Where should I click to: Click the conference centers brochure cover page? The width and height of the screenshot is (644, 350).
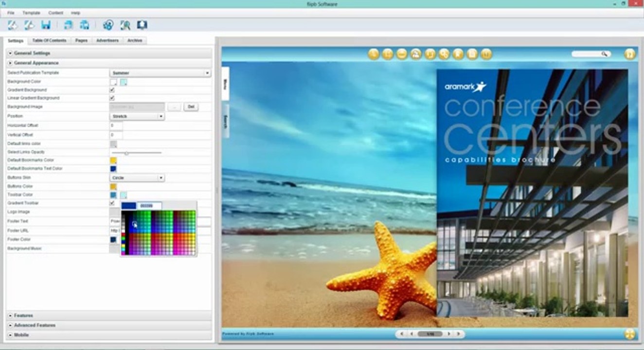coord(532,193)
